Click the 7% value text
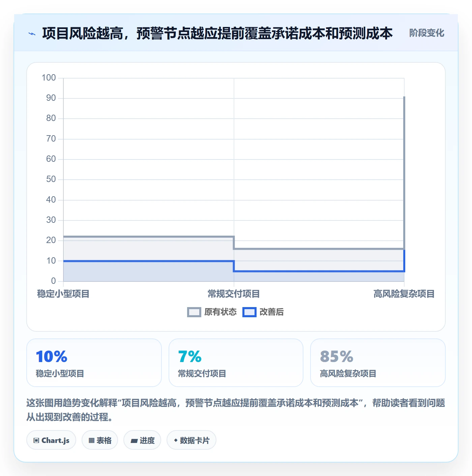The width and height of the screenshot is (472, 476). (190, 357)
